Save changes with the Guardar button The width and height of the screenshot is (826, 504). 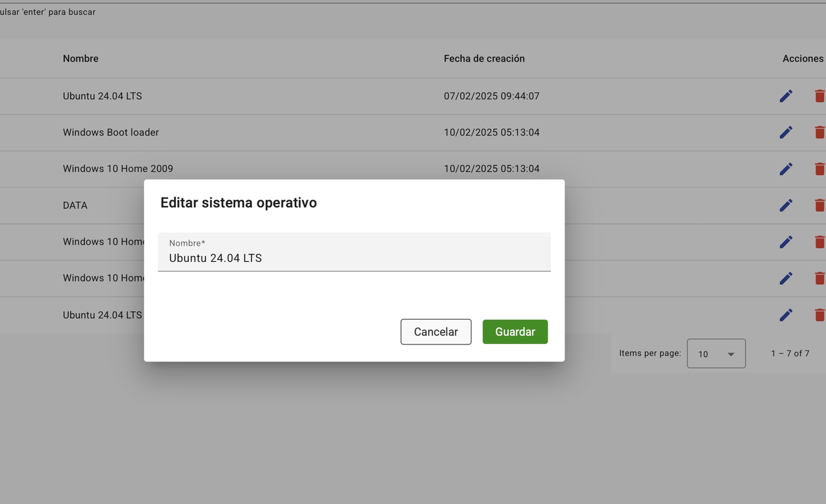pos(515,332)
